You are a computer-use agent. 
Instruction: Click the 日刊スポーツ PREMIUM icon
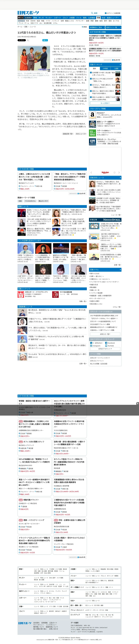tap(92, 142)
